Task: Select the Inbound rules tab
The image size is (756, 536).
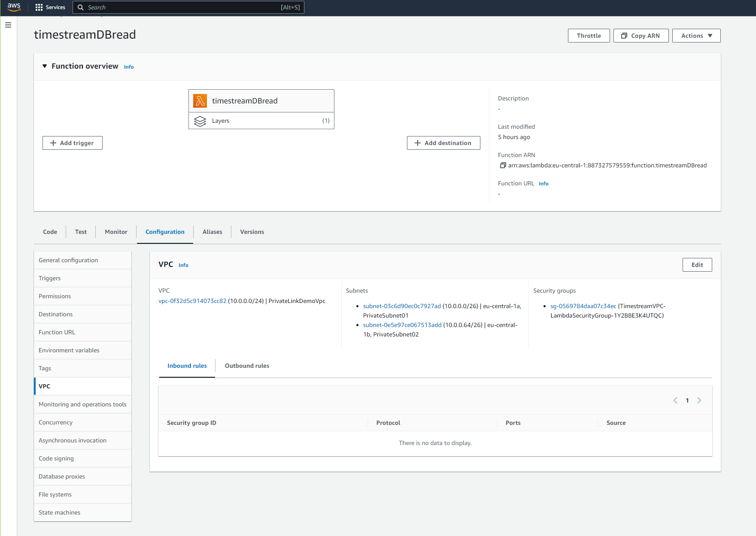Action: click(187, 366)
